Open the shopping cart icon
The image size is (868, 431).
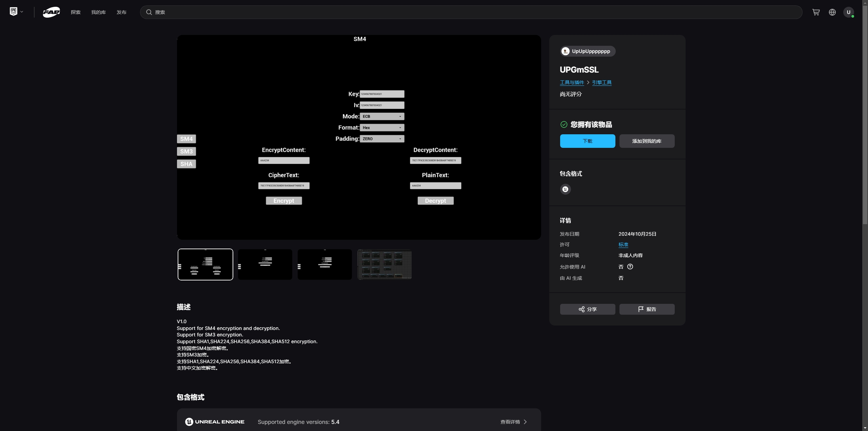pyautogui.click(x=816, y=12)
